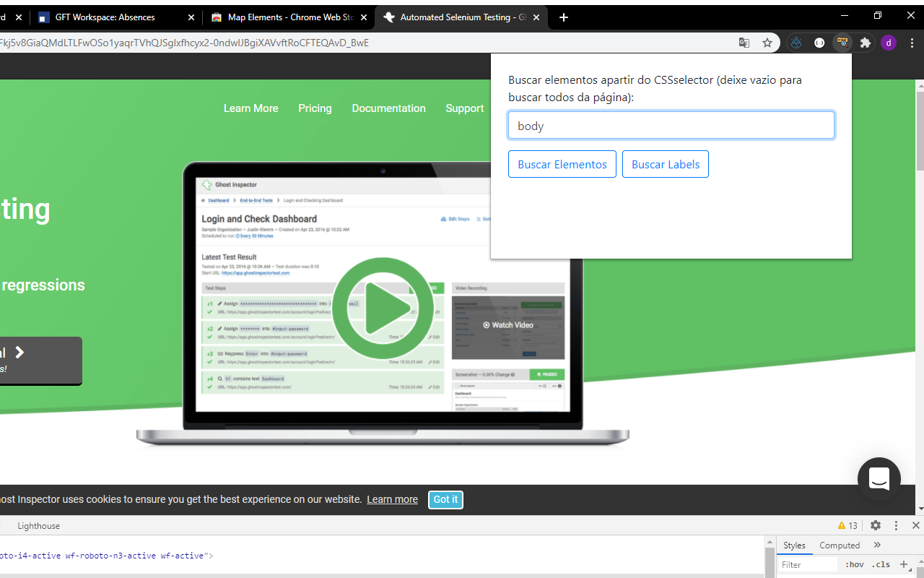
Task: Click the purple 'd' profile avatar
Action: point(889,43)
